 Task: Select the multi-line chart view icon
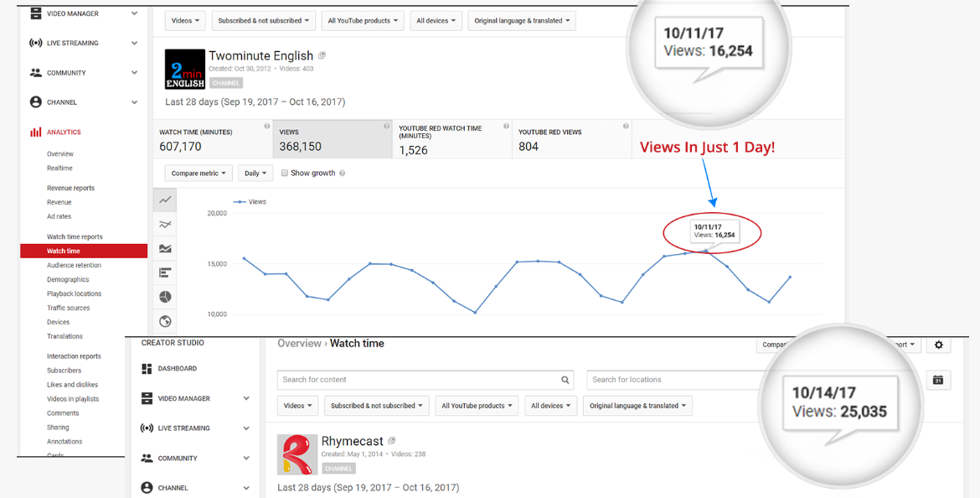(x=165, y=225)
